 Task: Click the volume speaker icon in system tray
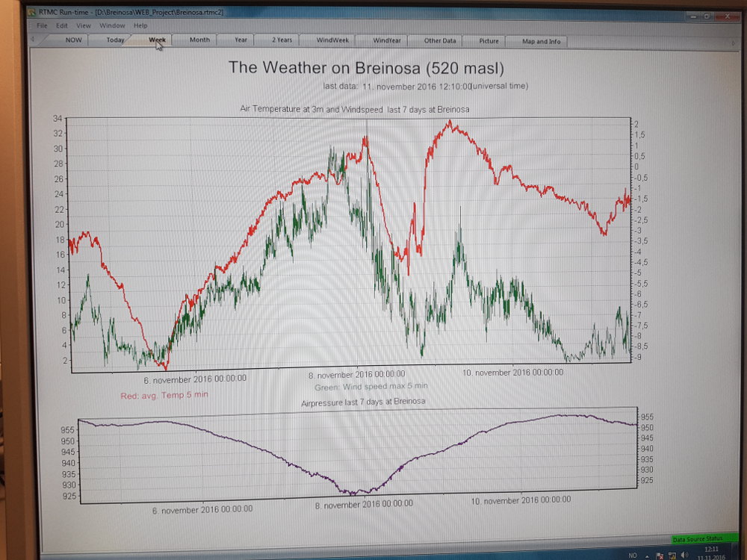click(x=684, y=554)
